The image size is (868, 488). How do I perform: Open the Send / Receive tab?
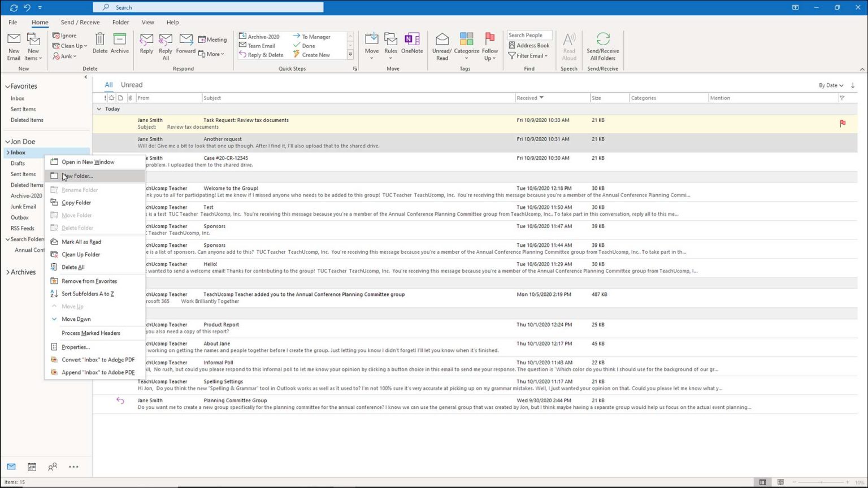[80, 23]
